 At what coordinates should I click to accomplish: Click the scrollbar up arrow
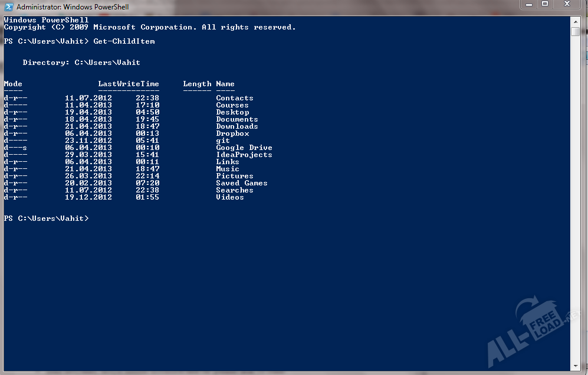tap(575, 21)
